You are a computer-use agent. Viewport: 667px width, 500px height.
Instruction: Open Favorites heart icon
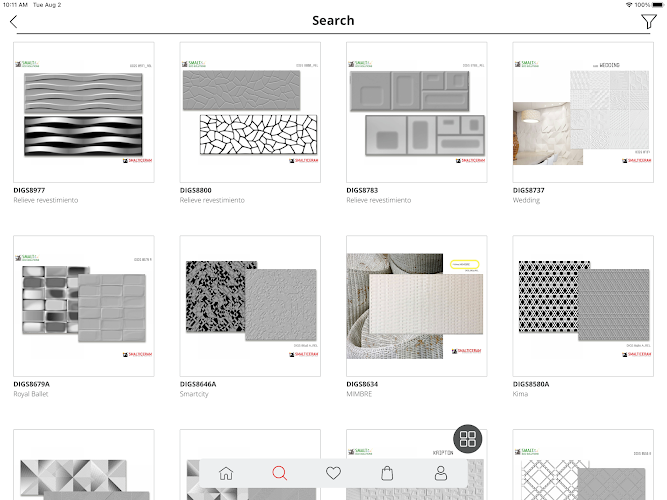(333, 473)
